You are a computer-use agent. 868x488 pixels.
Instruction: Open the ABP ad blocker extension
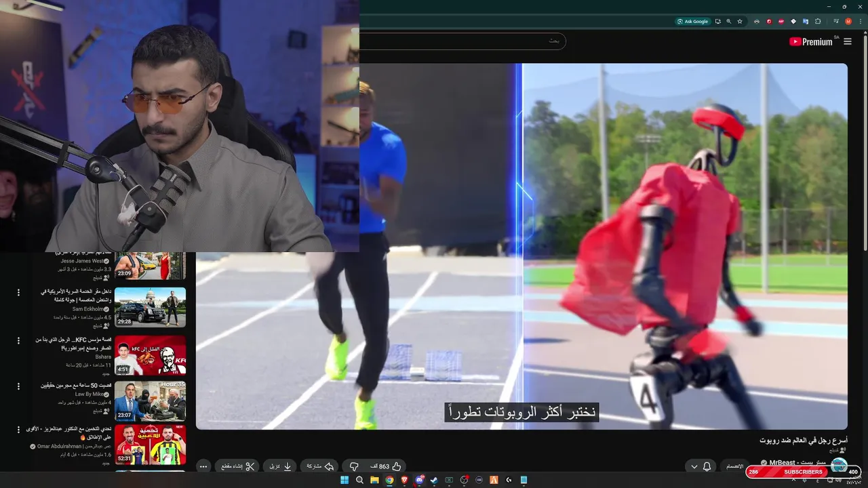click(x=781, y=22)
